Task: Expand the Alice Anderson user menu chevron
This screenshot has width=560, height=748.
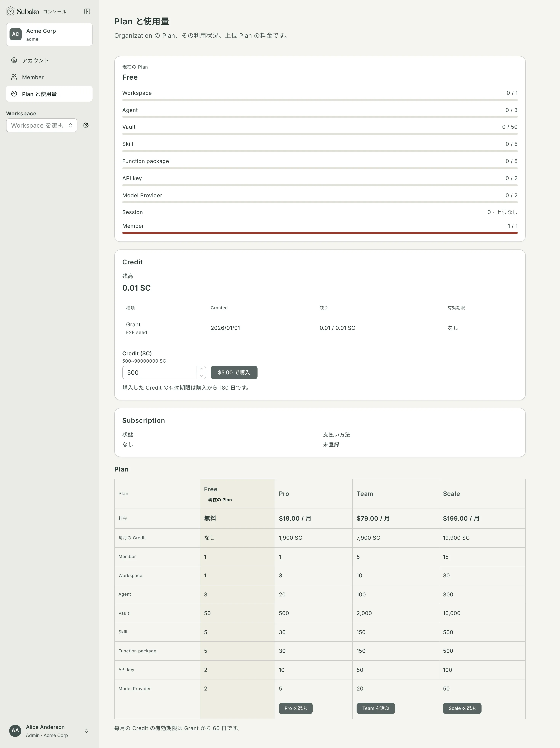Action: (x=86, y=731)
